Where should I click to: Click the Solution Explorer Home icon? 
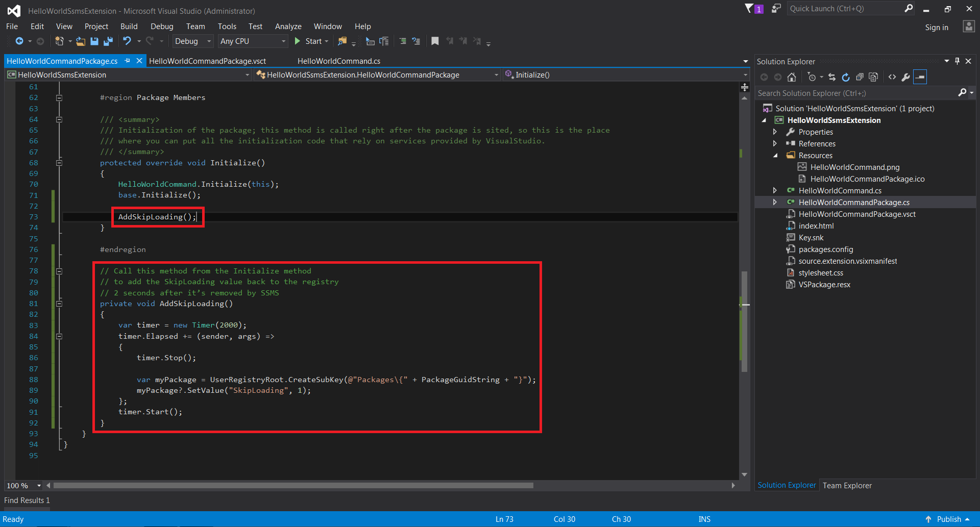792,77
